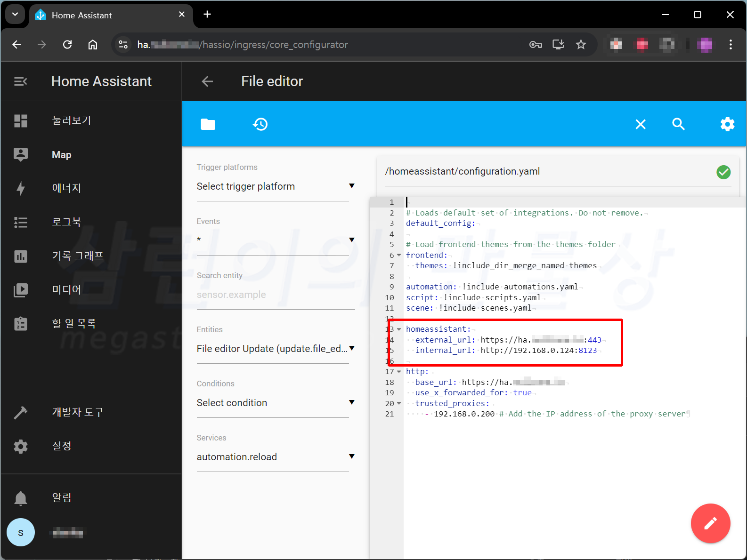Click the default_config: line in editor
Screen dimensions: 747x560
440,224
